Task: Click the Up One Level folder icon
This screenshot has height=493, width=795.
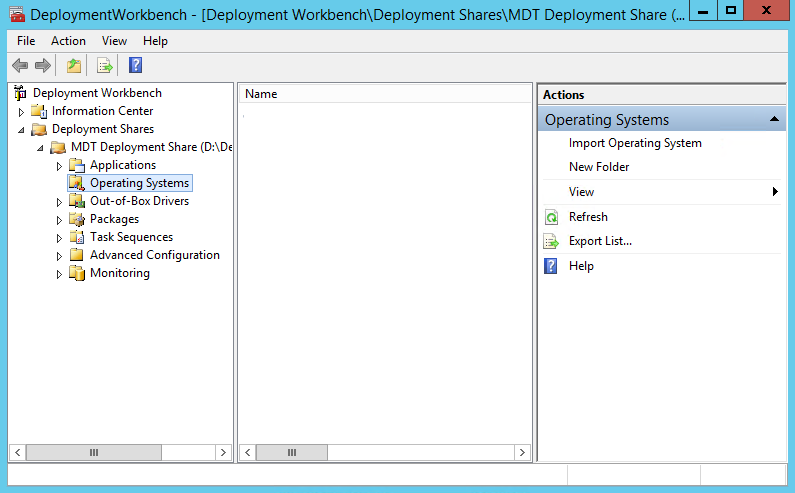Action: (x=74, y=65)
